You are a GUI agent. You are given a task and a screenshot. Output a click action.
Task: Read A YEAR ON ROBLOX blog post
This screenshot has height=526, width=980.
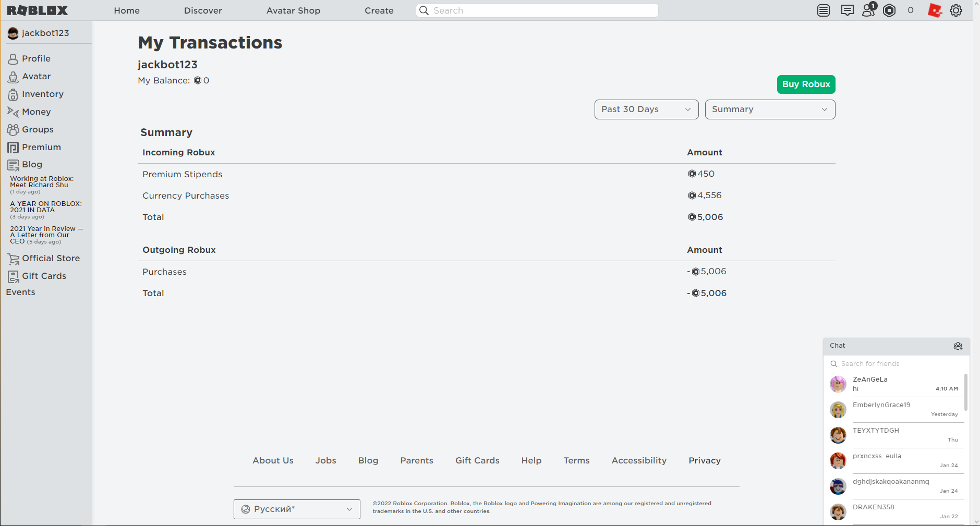pos(46,207)
